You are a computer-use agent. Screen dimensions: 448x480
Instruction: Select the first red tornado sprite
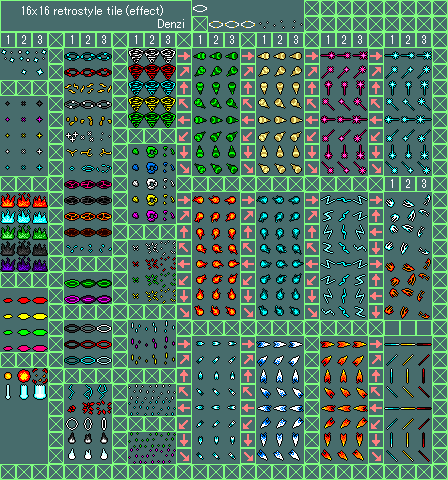click(x=136, y=72)
